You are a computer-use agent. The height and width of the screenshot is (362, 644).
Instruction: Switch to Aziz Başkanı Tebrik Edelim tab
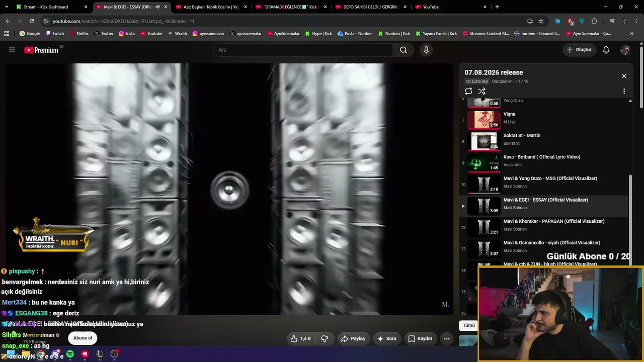click(210, 7)
